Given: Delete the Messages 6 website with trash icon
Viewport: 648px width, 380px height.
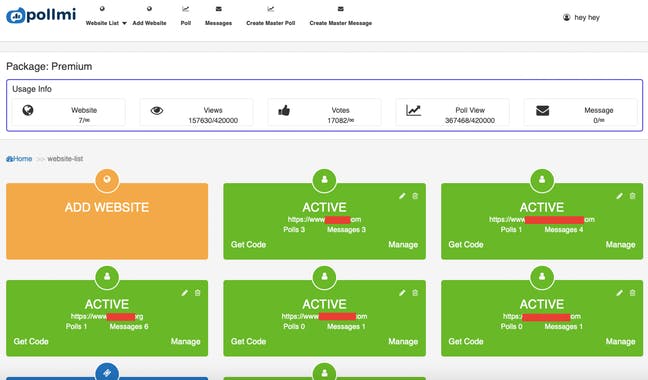Looking at the screenshot, I should [198, 293].
